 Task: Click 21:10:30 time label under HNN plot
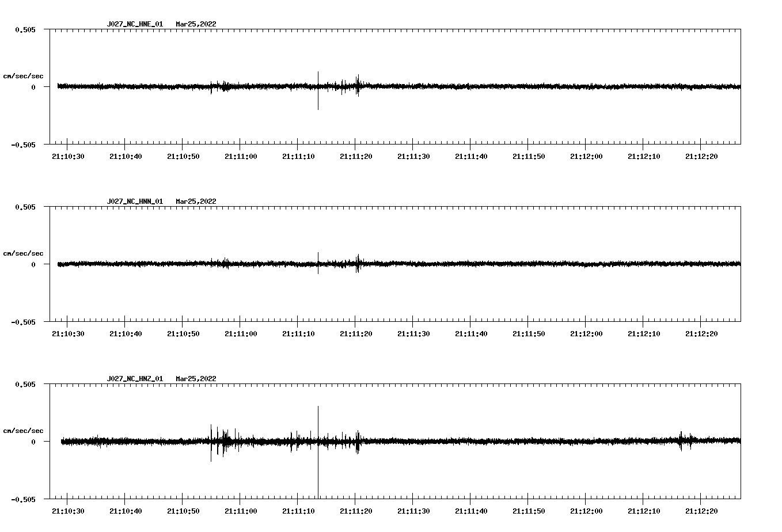pos(68,334)
